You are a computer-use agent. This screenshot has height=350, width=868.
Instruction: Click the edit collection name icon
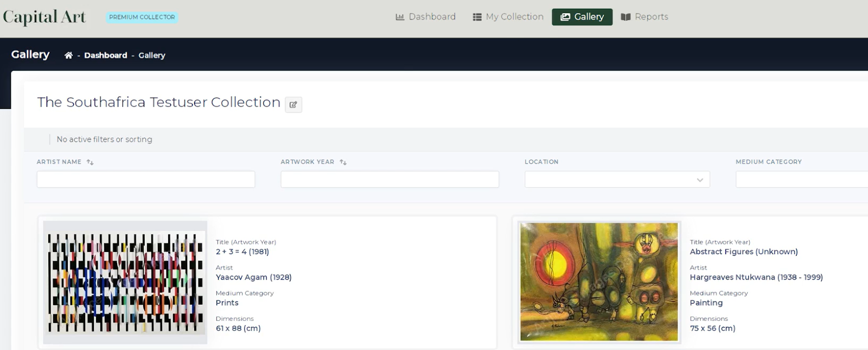(x=293, y=105)
